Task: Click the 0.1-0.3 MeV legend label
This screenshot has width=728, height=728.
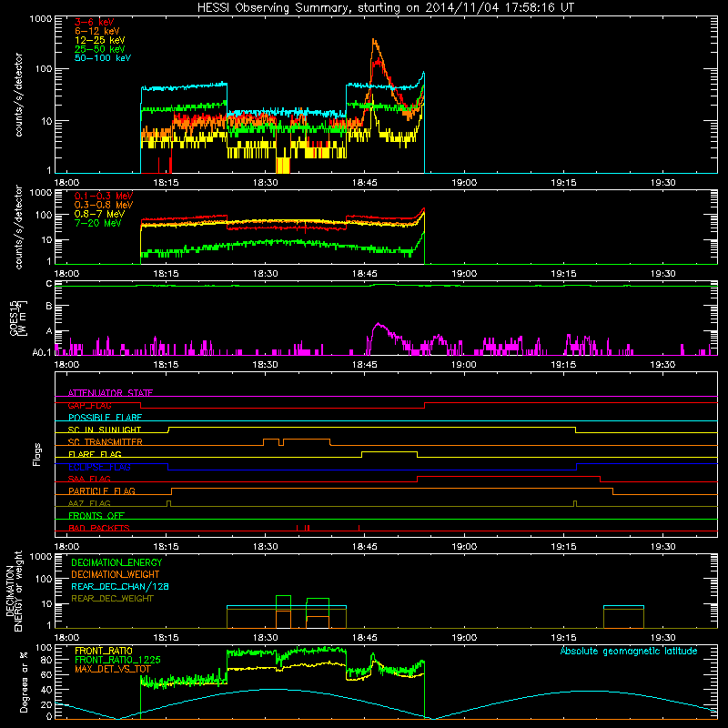Action: pos(104,196)
